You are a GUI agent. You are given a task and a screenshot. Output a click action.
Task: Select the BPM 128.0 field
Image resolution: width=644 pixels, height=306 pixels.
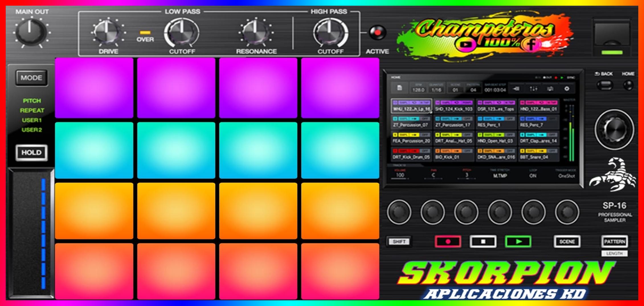[x=418, y=88]
